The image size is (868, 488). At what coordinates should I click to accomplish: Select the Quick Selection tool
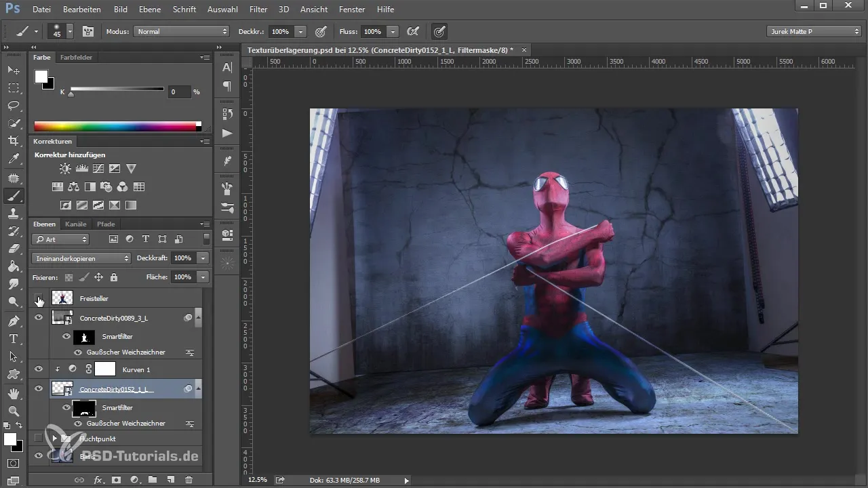[x=14, y=123]
